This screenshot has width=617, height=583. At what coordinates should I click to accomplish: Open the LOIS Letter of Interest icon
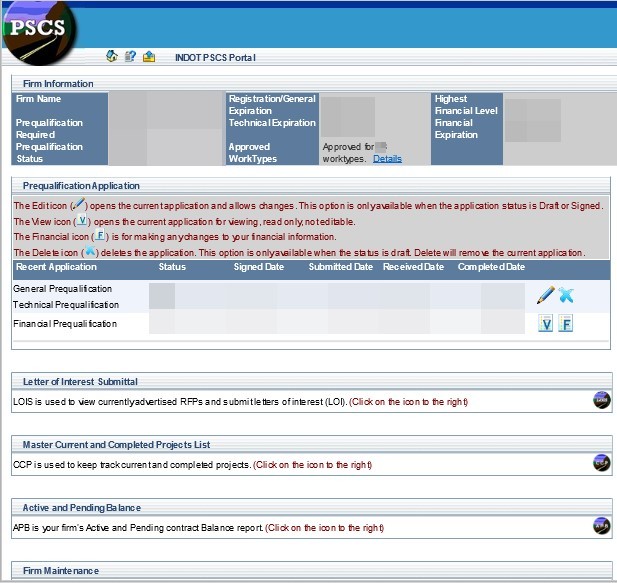click(x=601, y=401)
